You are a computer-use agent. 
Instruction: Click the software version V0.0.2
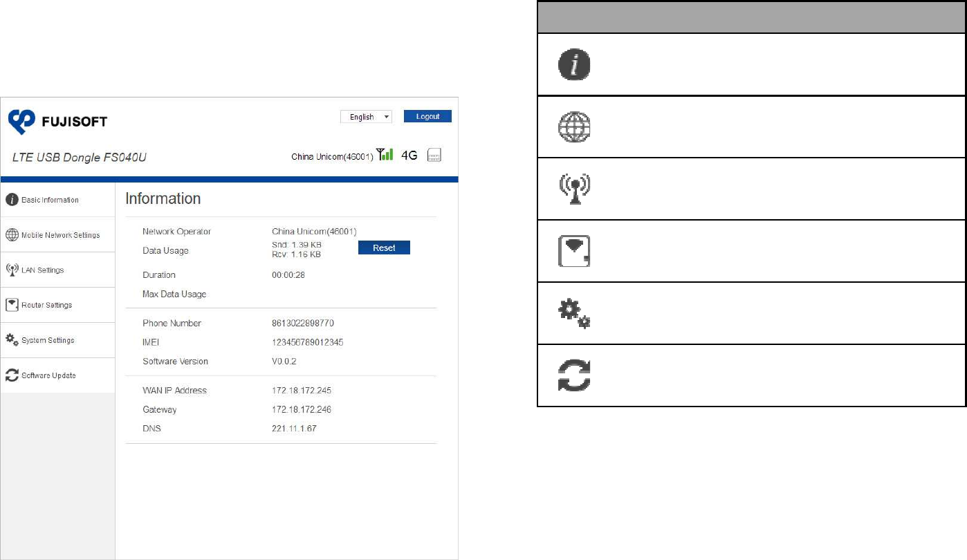tap(284, 362)
